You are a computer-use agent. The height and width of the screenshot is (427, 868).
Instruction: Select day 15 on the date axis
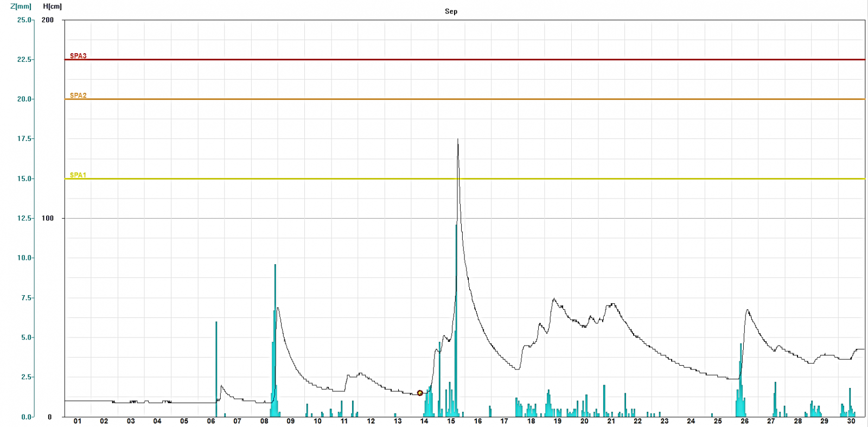pyautogui.click(x=451, y=421)
